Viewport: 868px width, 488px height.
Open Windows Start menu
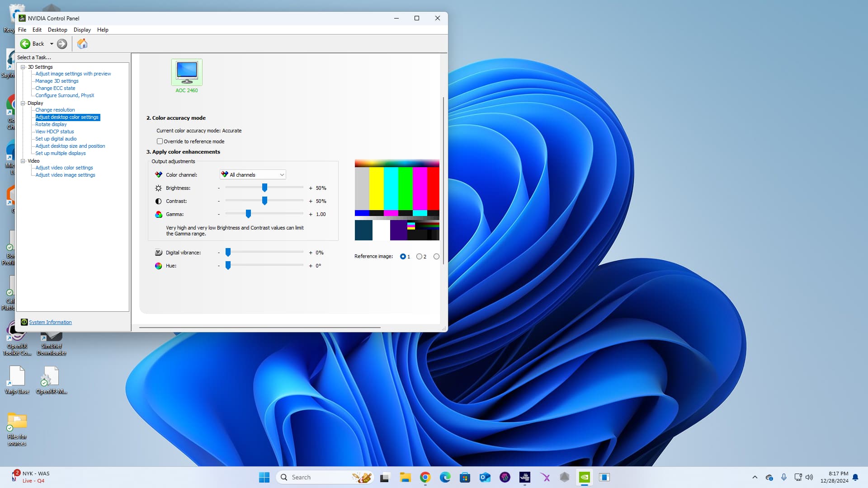coord(264,477)
